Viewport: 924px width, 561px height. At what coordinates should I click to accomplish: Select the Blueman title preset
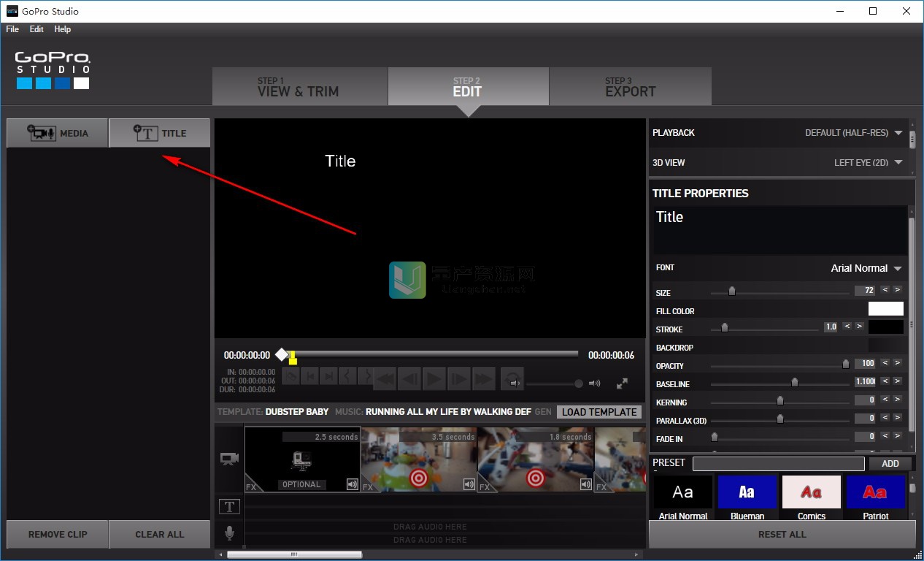pyautogui.click(x=747, y=498)
